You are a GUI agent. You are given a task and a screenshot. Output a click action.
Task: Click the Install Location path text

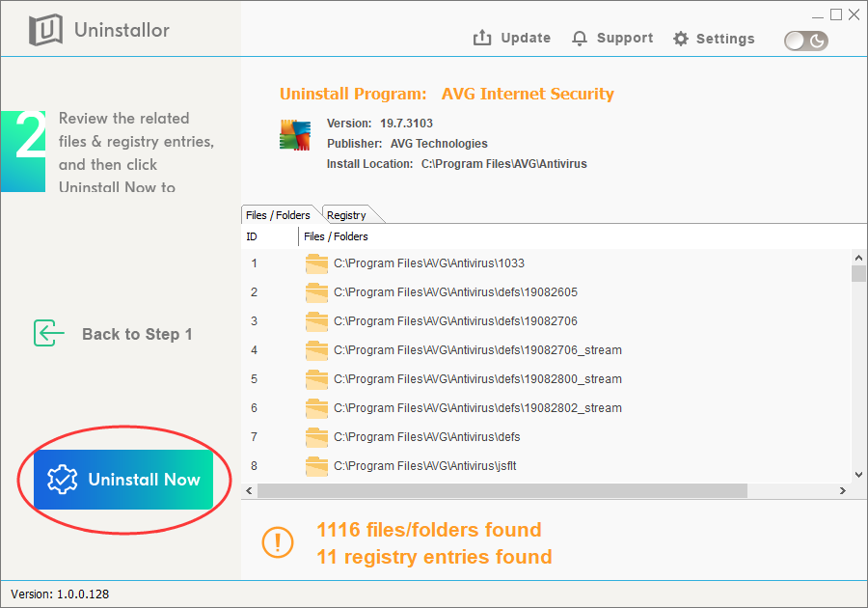pos(457,164)
